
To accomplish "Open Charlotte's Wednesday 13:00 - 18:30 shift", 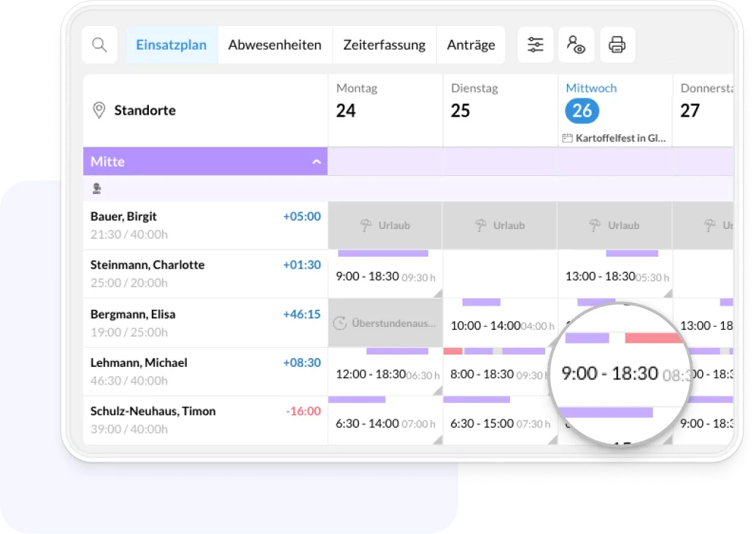I will [x=615, y=274].
